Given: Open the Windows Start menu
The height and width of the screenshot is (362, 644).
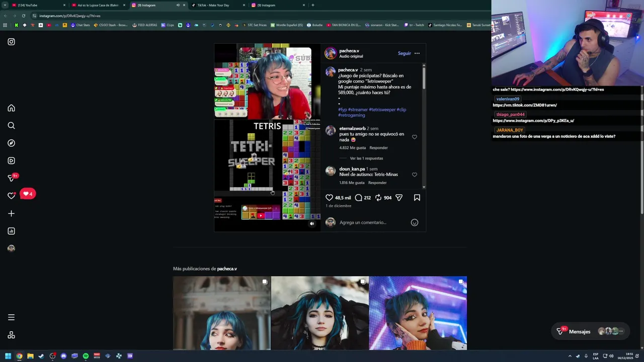Looking at the screenshot, I should pyautogui.click(x=8, y=356).
